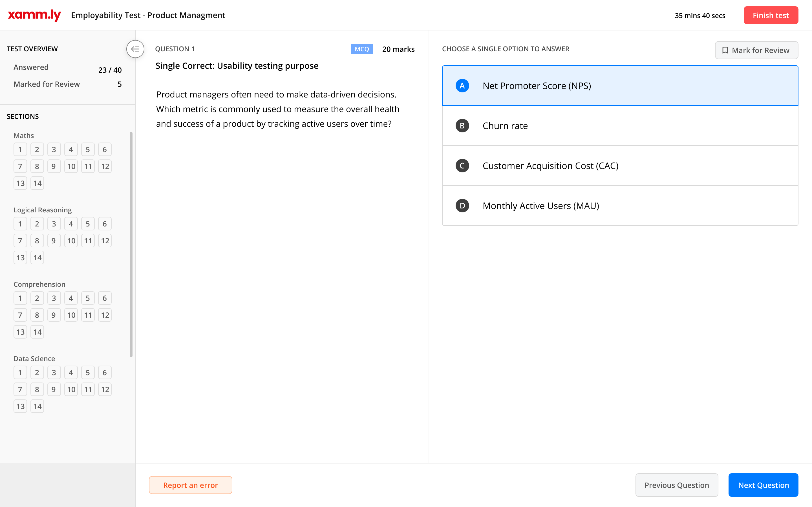Jump to Logical Reasoning question 10
Screen dimensions: 812x507
pos(71,241)
